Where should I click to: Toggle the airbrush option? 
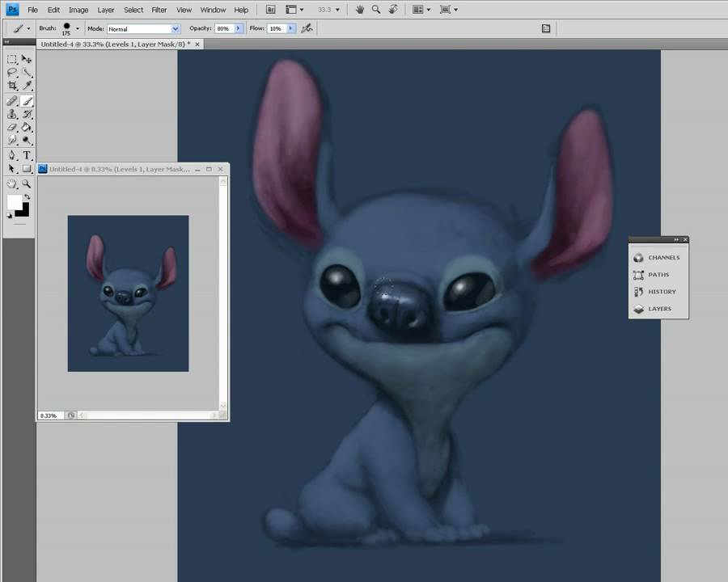click(x=307, y=28)
